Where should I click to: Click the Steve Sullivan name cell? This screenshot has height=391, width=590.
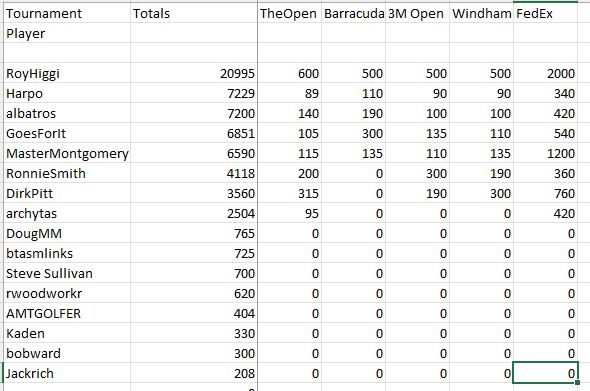pyautogui.click(x=67, y=273)
